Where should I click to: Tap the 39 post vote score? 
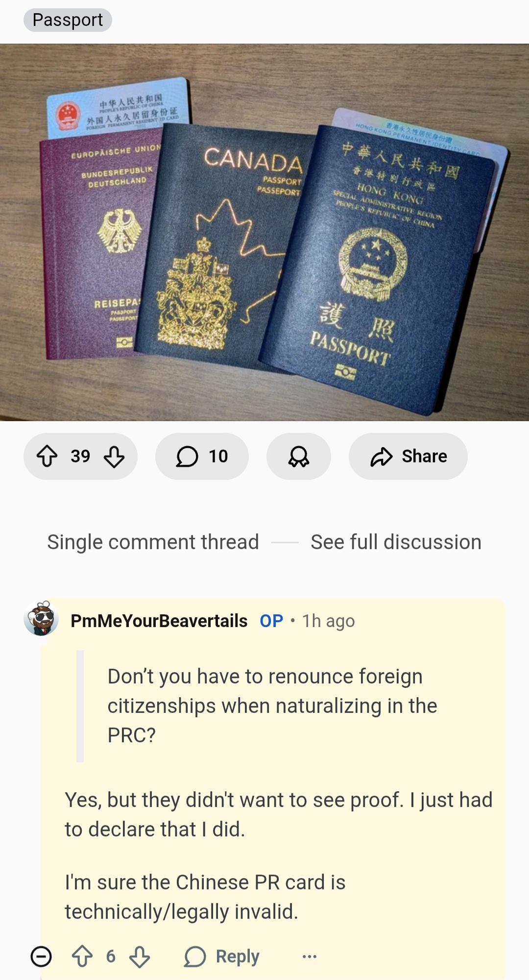point(80,456)
